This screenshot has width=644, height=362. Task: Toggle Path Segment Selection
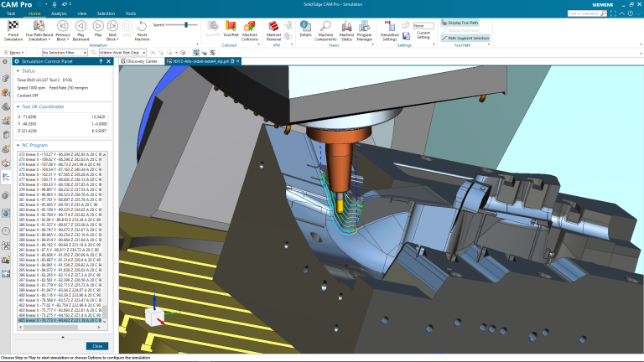[465, 39]
